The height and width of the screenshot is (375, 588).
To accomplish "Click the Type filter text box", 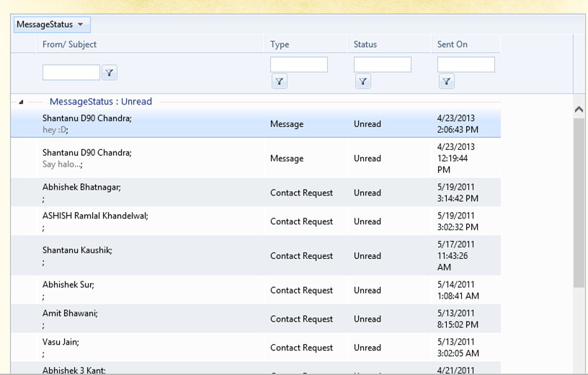I will click(x=298, y=65).
